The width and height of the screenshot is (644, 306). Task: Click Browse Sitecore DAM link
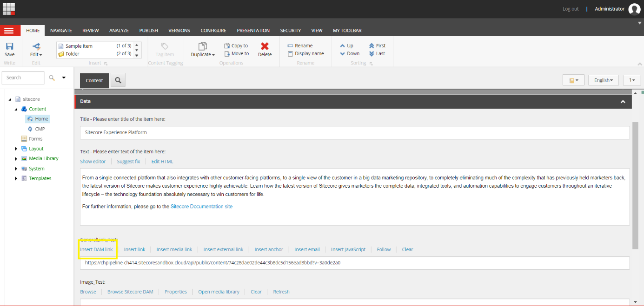click(130, 292)
